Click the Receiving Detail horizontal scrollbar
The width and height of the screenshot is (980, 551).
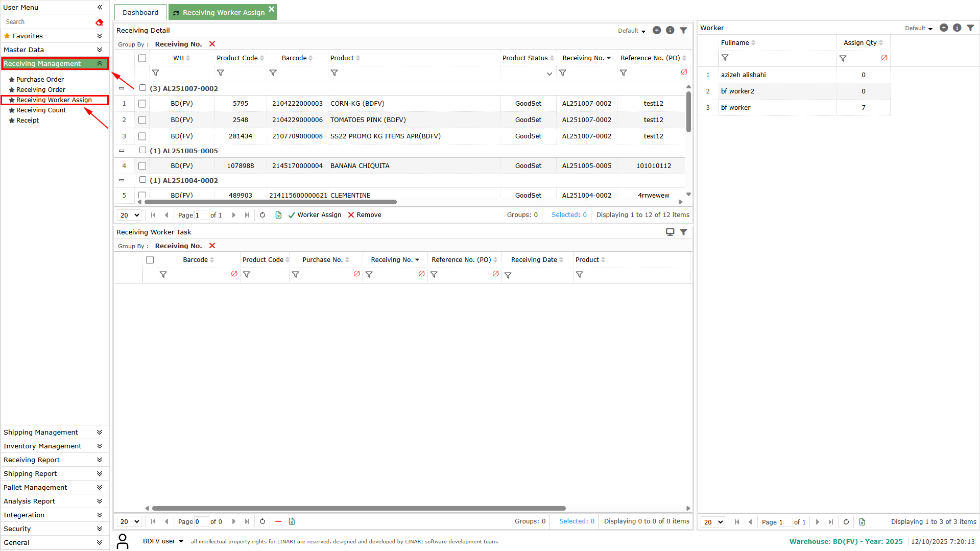click(271, 202)
